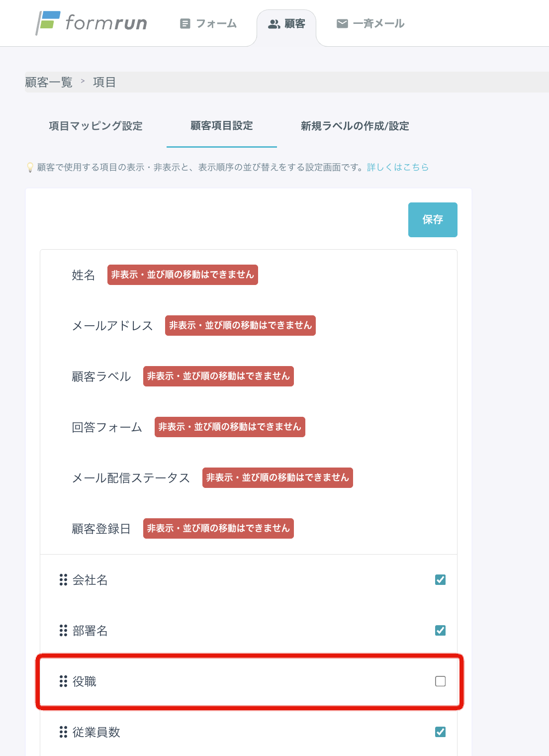
Task: Click the people icon on 顧客 tab
Action: tap(274, 24)
